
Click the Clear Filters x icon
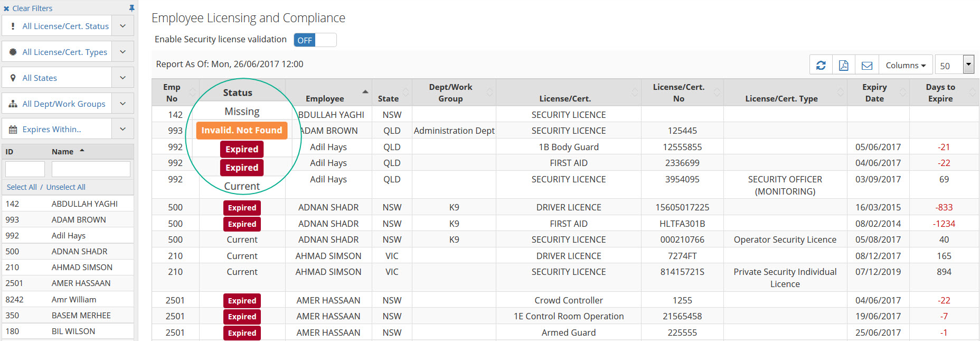[x=6, y=8]
